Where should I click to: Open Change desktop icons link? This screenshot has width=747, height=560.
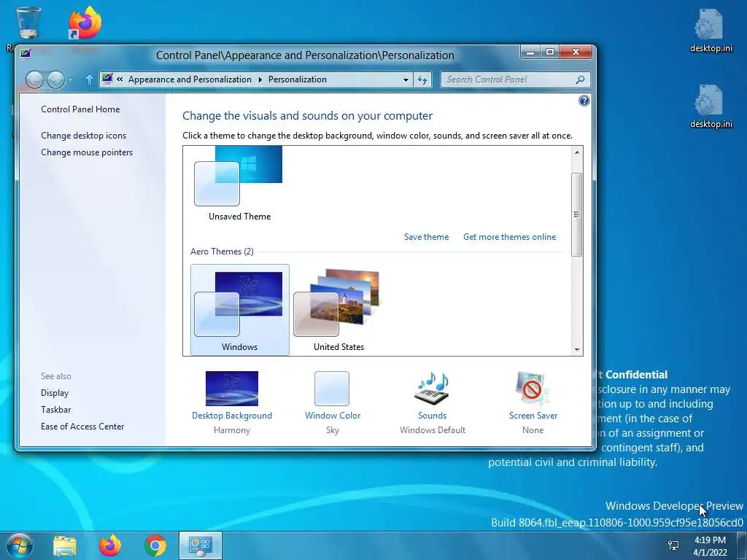tap(83, 135)
